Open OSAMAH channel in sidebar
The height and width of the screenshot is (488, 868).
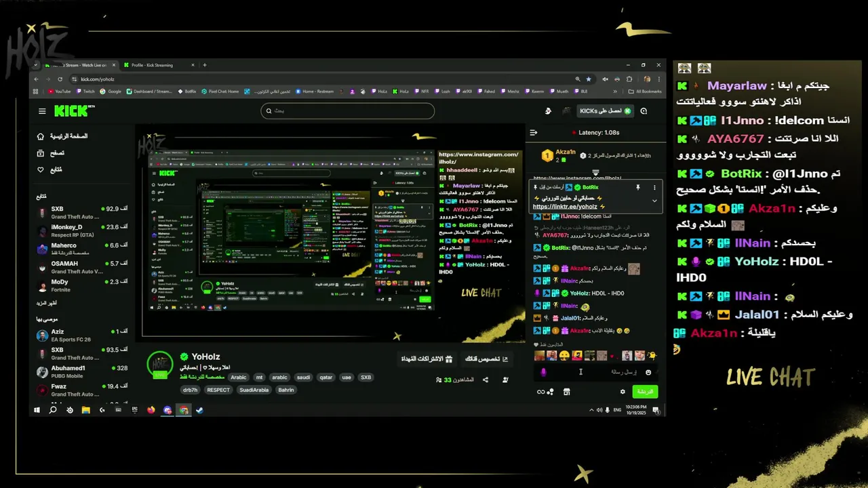click(x=82, y=268)
